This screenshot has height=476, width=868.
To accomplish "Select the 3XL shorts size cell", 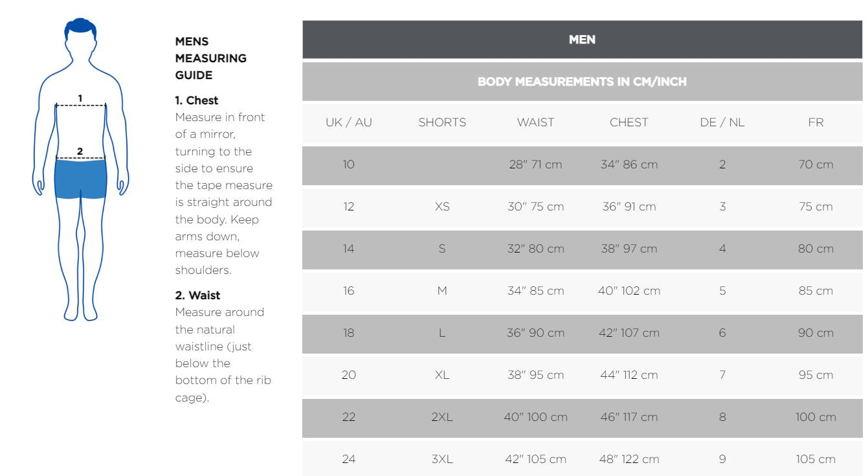I will (x=442, y=459).
